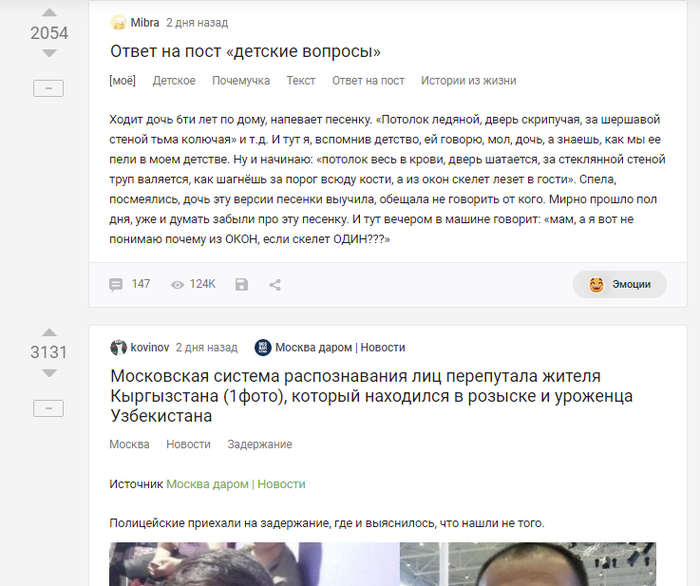This screenshot has width=700, height=586.
Task: Open the Москва даром | Новости community
Action: tap(340, 347)
